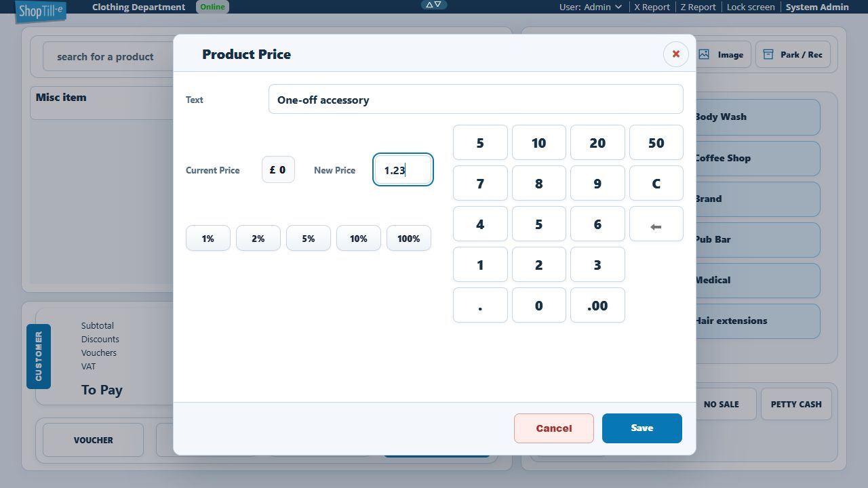Screen dimensions: 868x488
Task: Apply the 1% discount button
Action: click(x=208, y=238)
